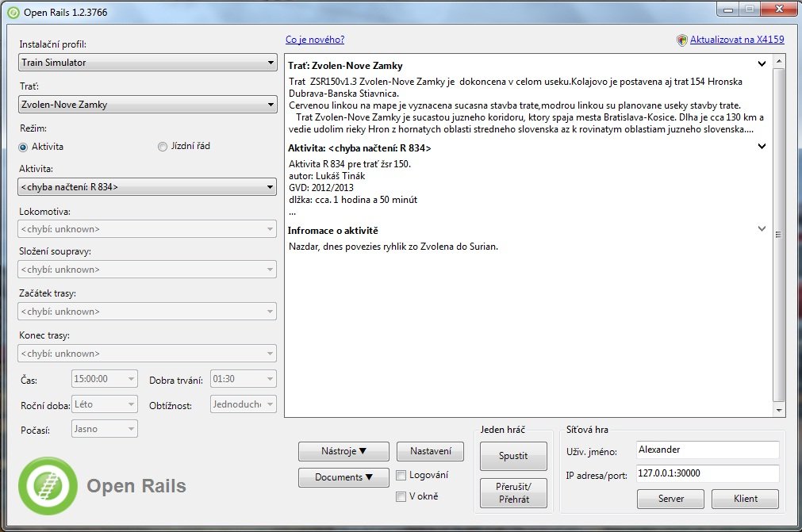This screenshot has height=532, width=802.
Task: Open the Trať dropdown Zvolen-Nove Zamky
Action: coord(148,104)
